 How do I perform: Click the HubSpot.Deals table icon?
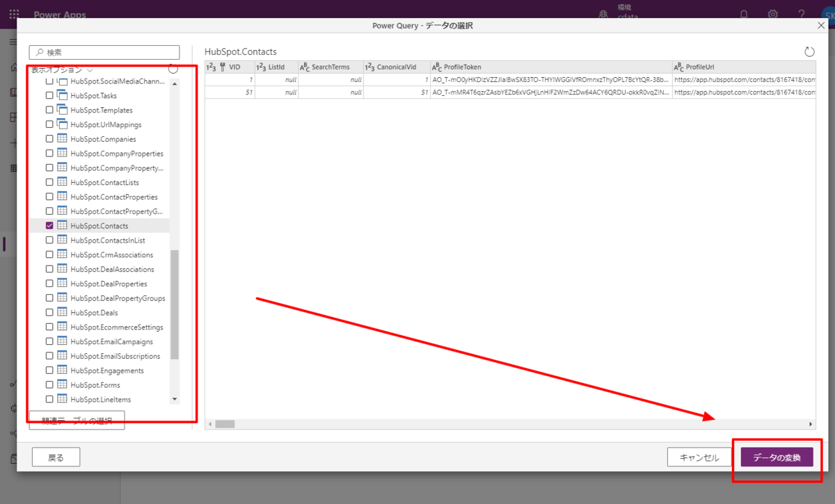tap(62, 313)
